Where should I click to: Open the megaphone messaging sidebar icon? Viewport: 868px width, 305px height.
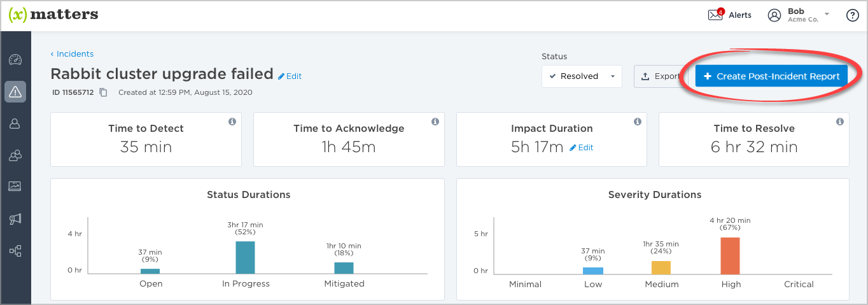tap(15, 219)
